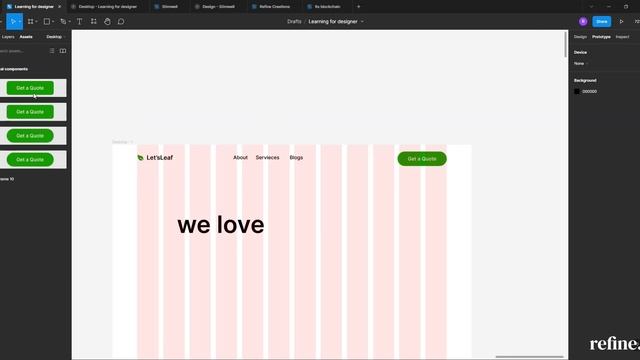
Task: Open the Desktop - Learning for designer tab
Action: tap(108, 7)
